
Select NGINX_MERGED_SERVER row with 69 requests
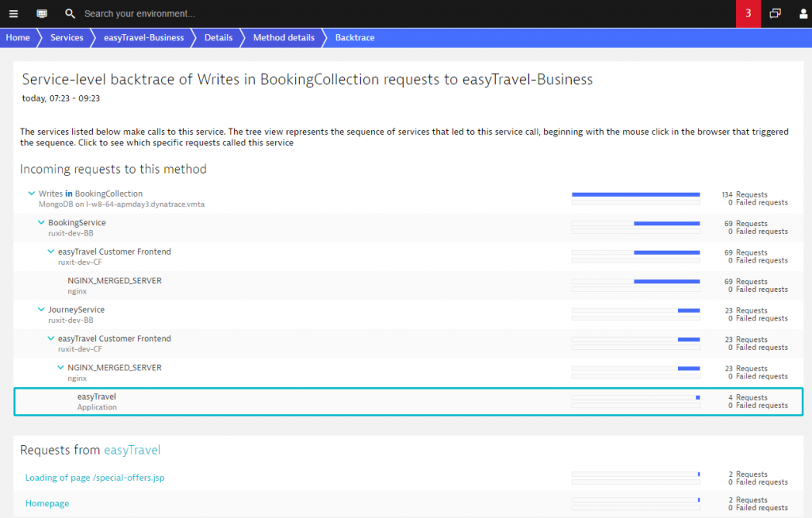pos(408,286)
